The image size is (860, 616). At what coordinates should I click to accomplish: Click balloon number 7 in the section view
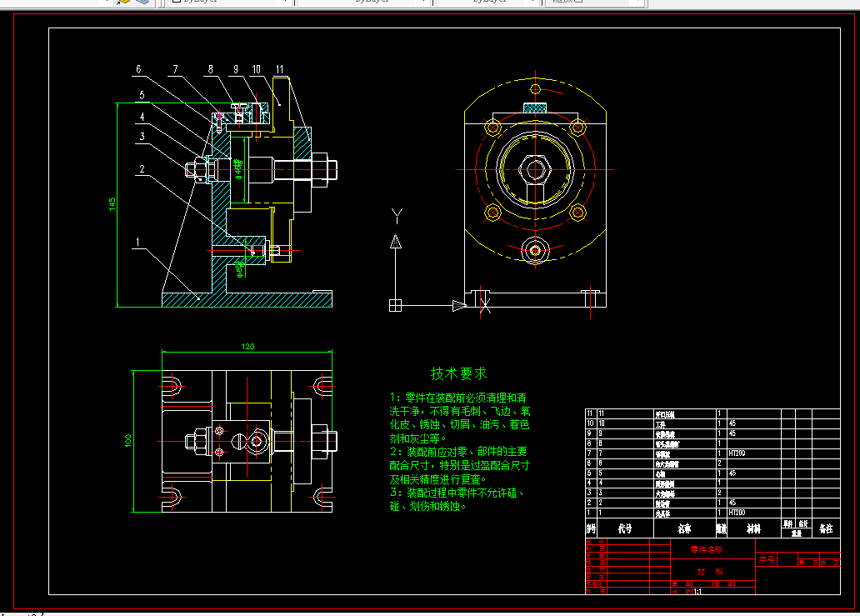coord(176,69)
